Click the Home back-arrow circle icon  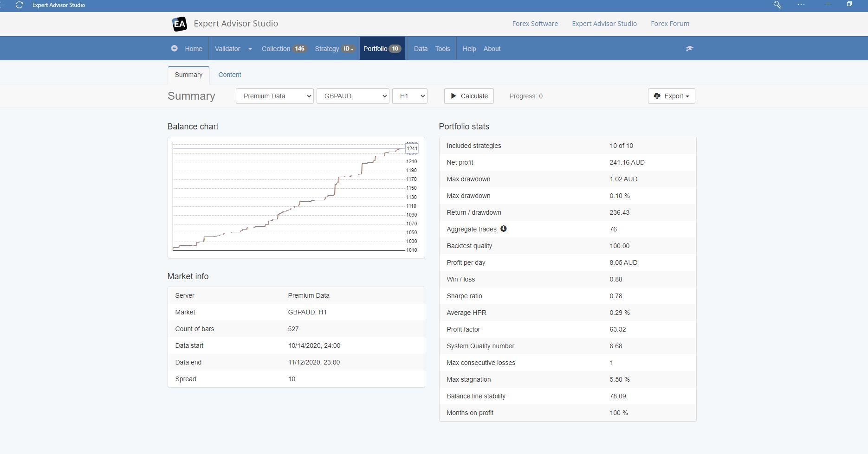[174, 48]
